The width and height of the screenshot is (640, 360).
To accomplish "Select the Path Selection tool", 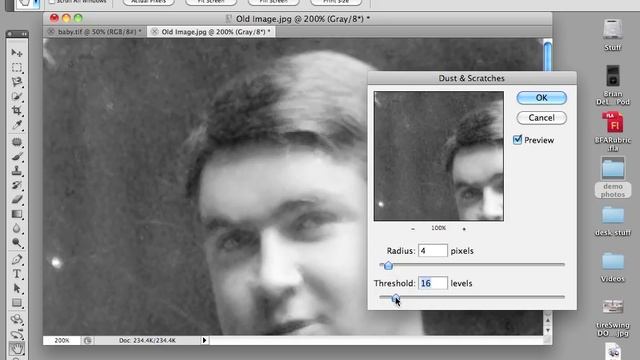I will point(17,289).
